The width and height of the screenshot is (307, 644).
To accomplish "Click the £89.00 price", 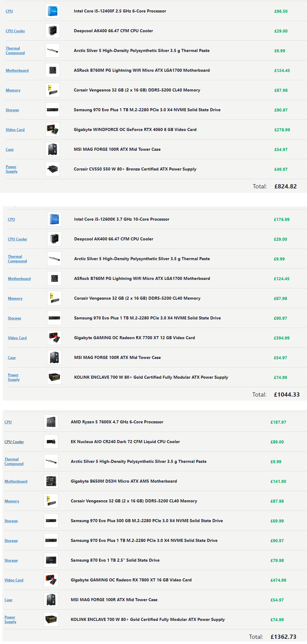I will (277, 442).
